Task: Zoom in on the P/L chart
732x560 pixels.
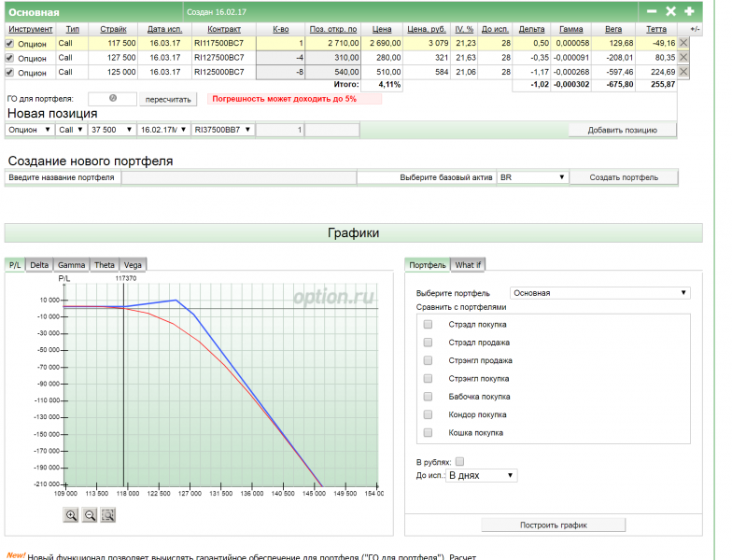Action: [71, 515]
